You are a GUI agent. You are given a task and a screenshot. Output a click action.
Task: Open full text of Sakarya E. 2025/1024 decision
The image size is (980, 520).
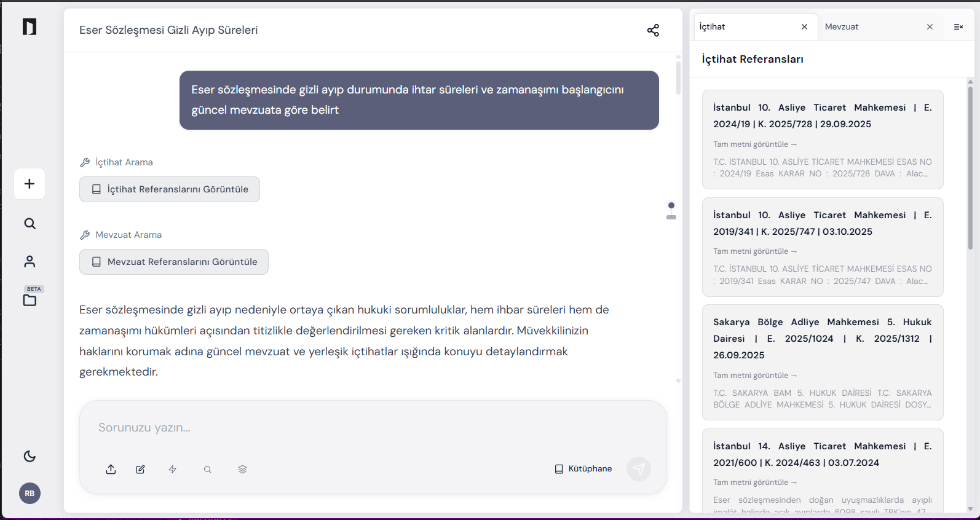point(755,376)
